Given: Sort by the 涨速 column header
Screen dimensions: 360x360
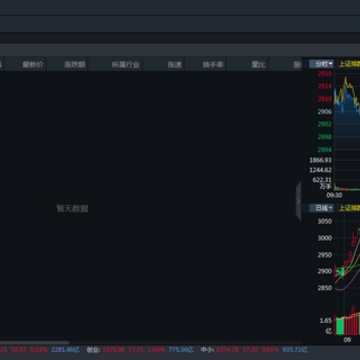Looking at the screenshot, I should point(175,65).
